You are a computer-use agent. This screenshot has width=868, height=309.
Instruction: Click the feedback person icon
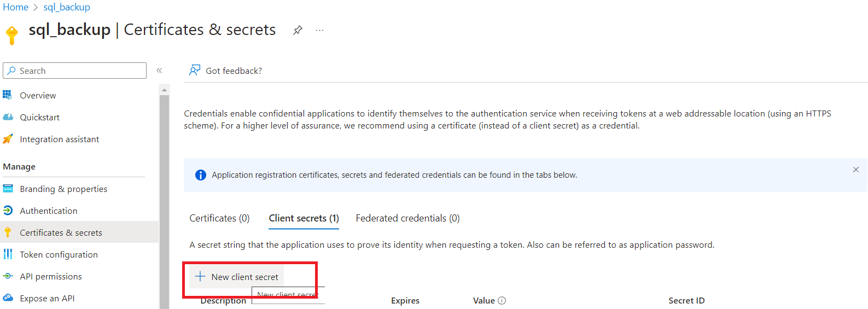195,70
